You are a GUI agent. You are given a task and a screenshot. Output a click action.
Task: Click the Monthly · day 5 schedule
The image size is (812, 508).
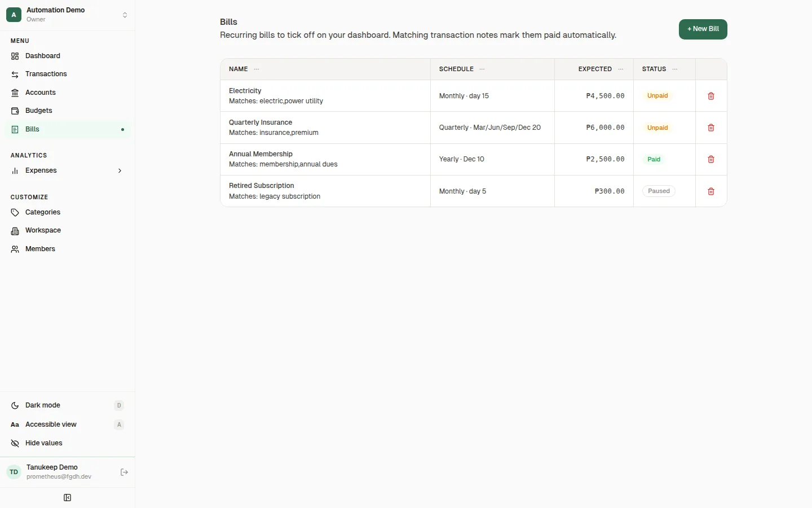[462, 191]
